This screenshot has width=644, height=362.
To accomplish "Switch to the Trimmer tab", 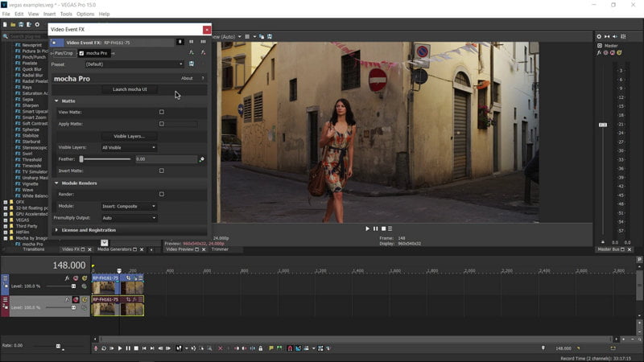I will 220,249.
